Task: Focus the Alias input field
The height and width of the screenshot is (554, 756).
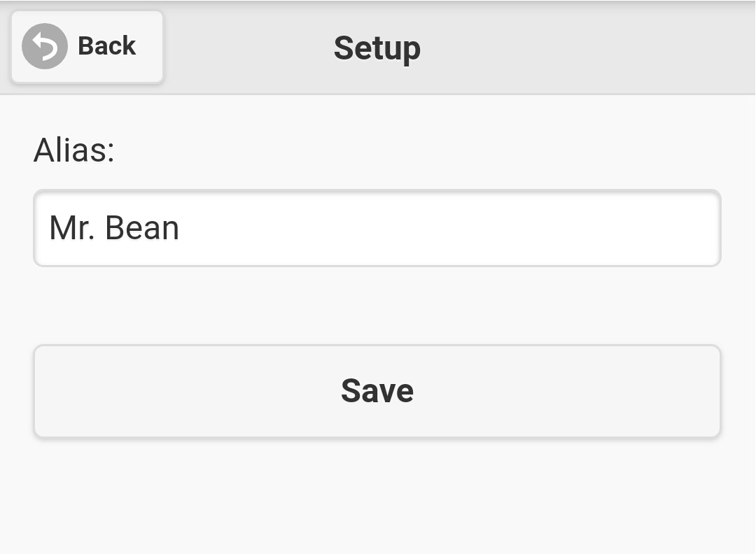Action: pos(377,228)
